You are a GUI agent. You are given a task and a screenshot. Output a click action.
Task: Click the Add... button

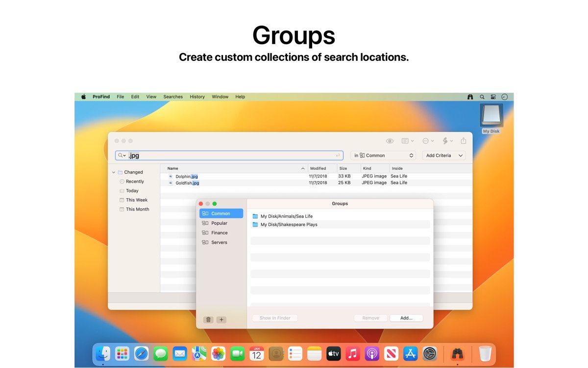[x=406, y=318]
